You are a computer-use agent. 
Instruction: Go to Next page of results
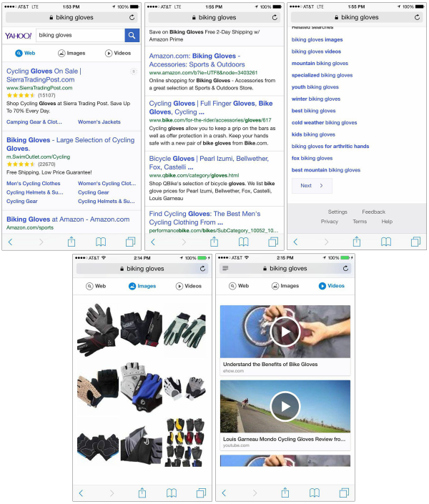(312, 185)
